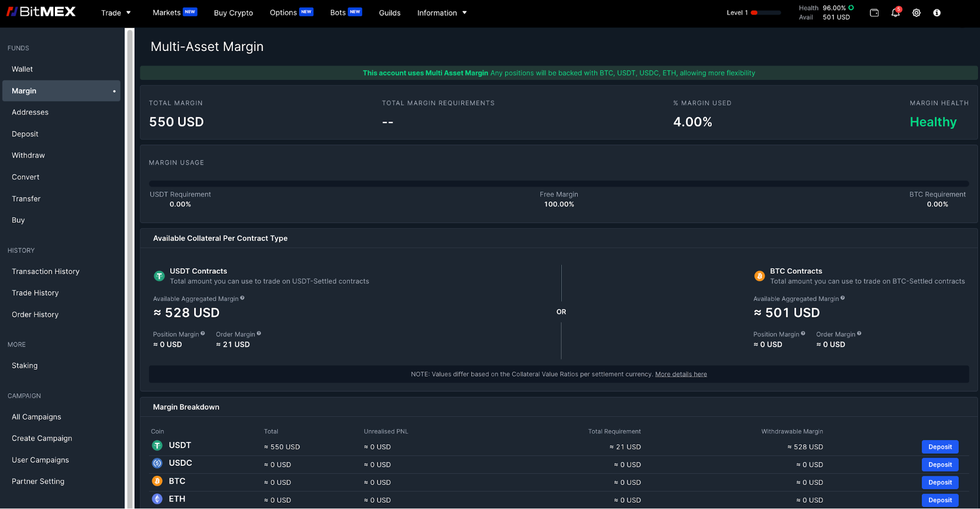Click help icon beside BTC Order Margin
Viewport: 980px width, 509px height.
[859, 334]
